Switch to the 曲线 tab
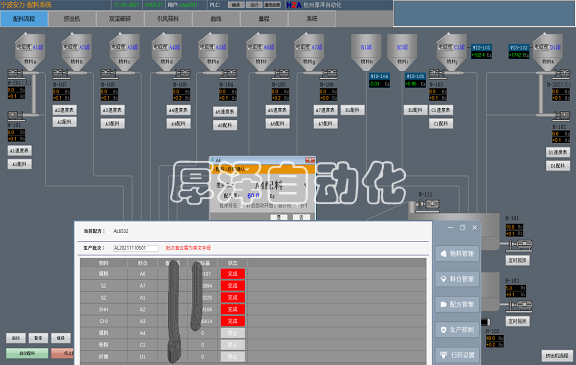 (x=216, y=19)
